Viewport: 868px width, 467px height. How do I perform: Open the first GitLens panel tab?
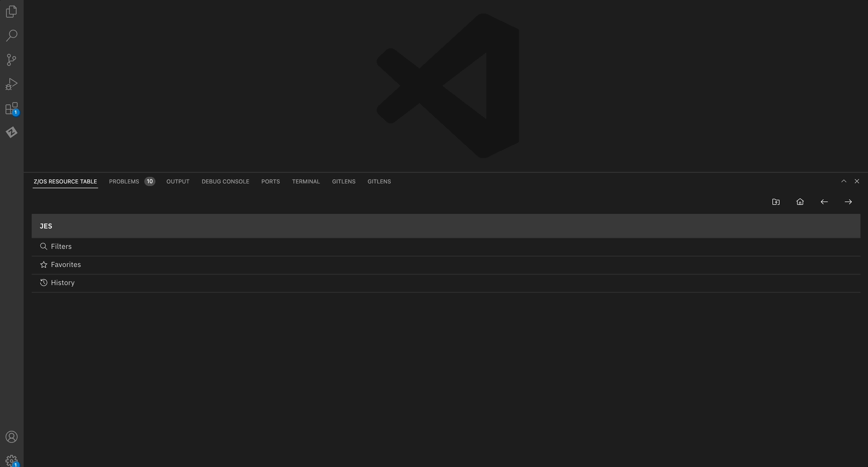tap(343, 182)
